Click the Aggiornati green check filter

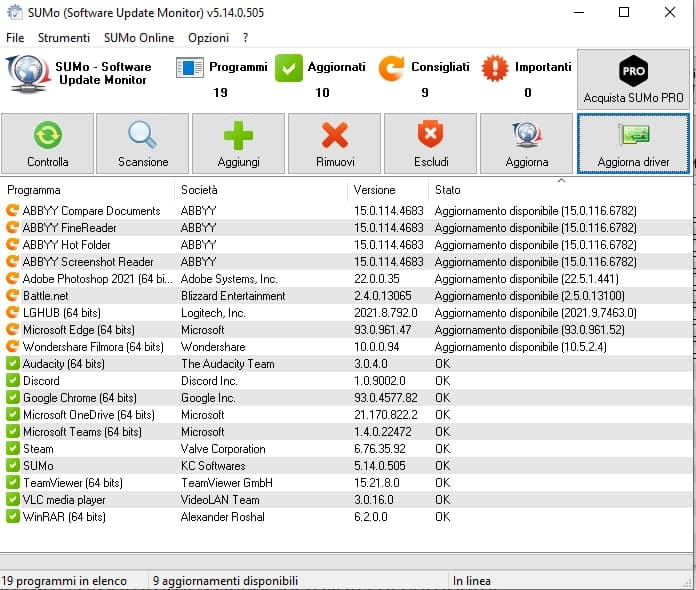pyautogui.click(x=289, y=68)
